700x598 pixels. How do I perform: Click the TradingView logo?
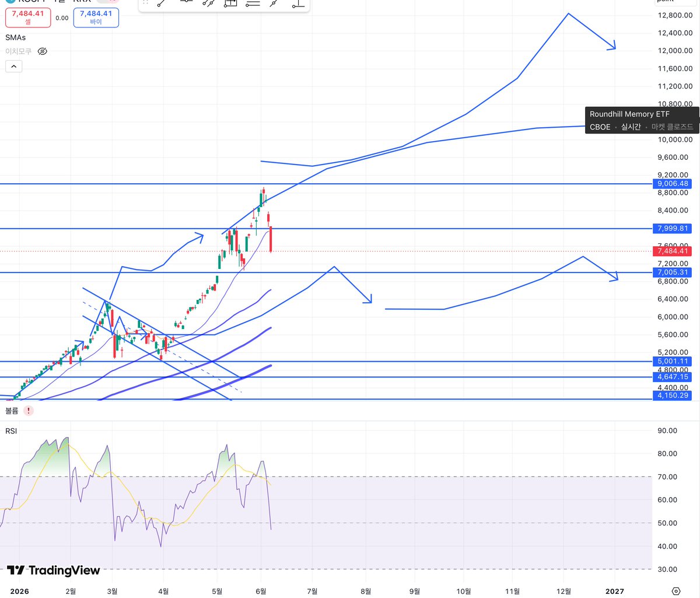pos(53,570)
